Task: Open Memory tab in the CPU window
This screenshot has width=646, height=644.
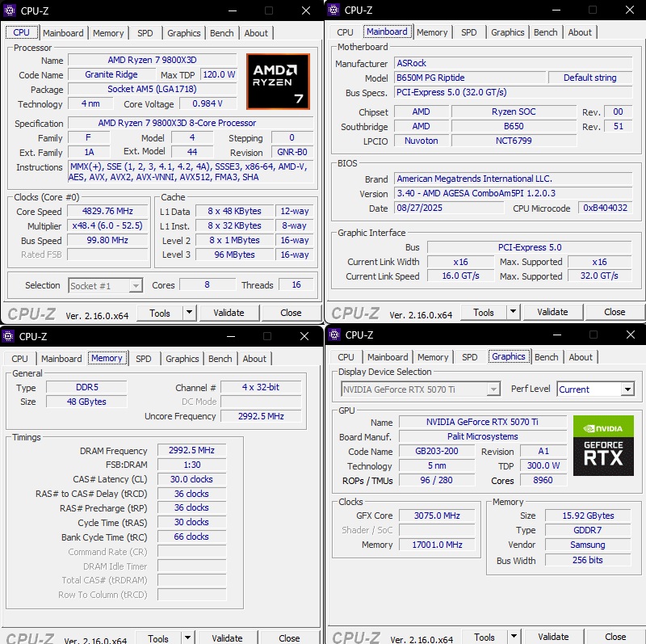Action: [x=108, y=33]
